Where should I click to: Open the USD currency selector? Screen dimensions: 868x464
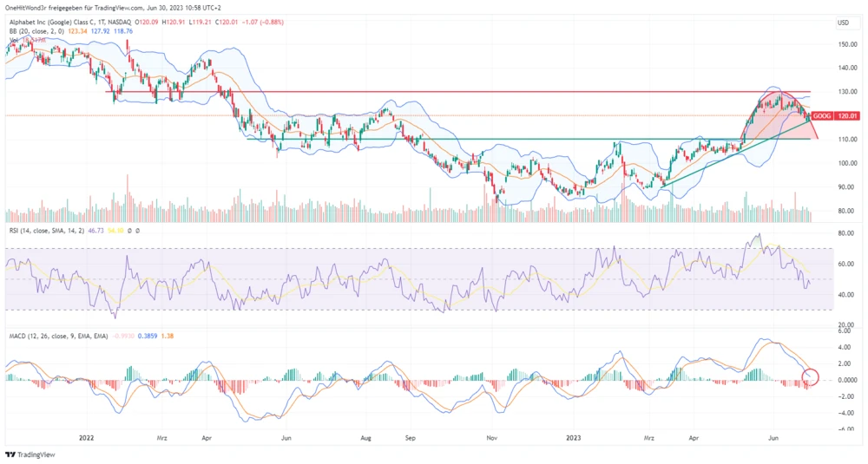(842, 23)
